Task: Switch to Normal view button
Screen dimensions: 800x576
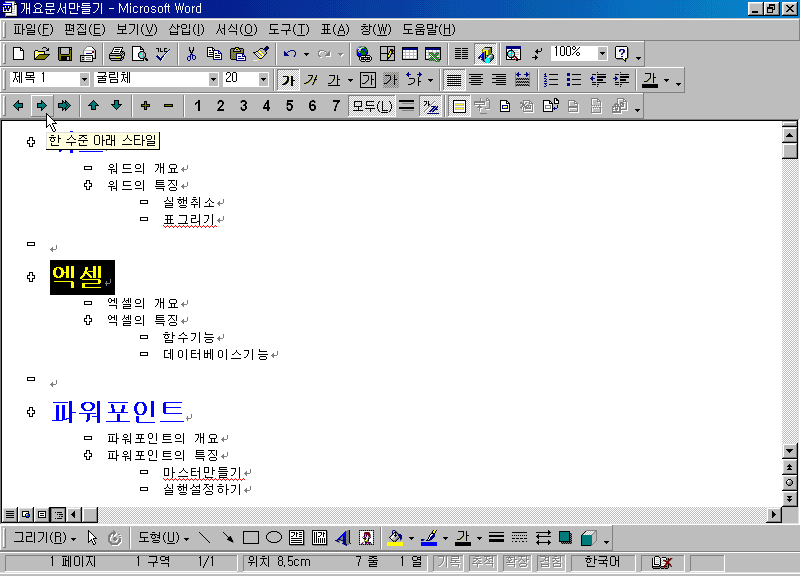Action: [x=10, y=514]
